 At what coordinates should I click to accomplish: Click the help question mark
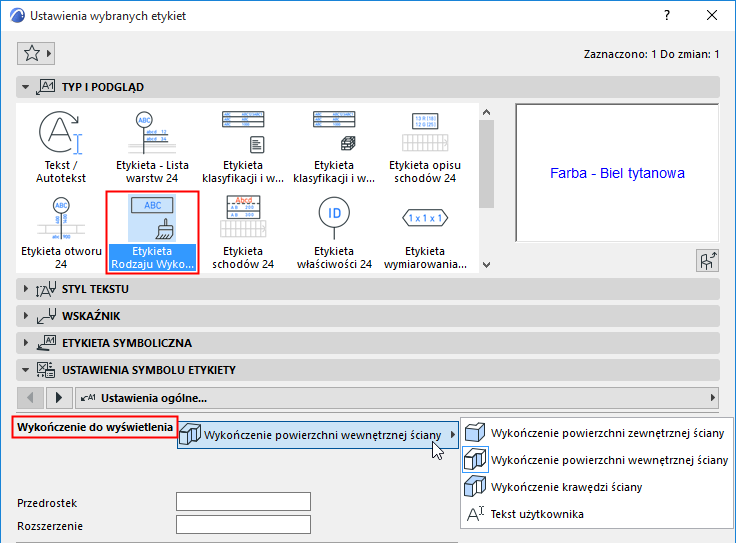pyautogui.click(x=667, y=15)
